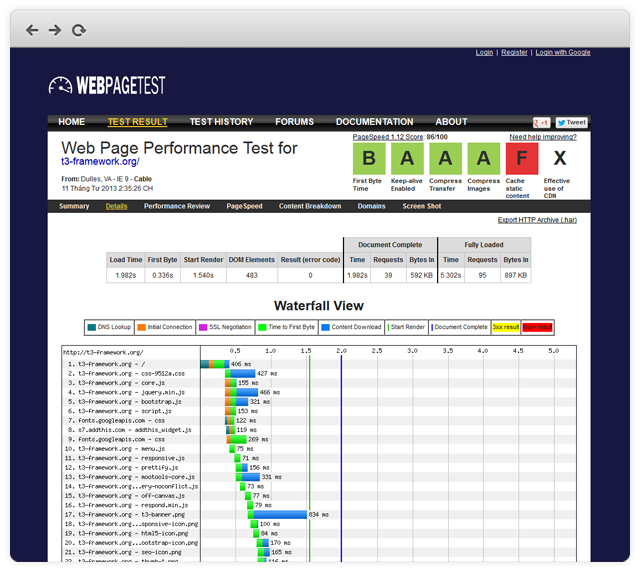This screenshot has height=588, width=640.
Task: Open the TEST HISTORY menu
Action: click(221, 122)
